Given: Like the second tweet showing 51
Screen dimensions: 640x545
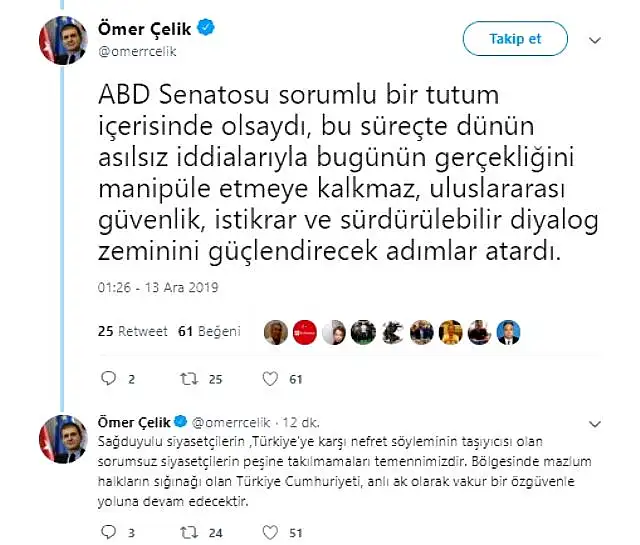Looking at the screenshot, I should point(270,532).
